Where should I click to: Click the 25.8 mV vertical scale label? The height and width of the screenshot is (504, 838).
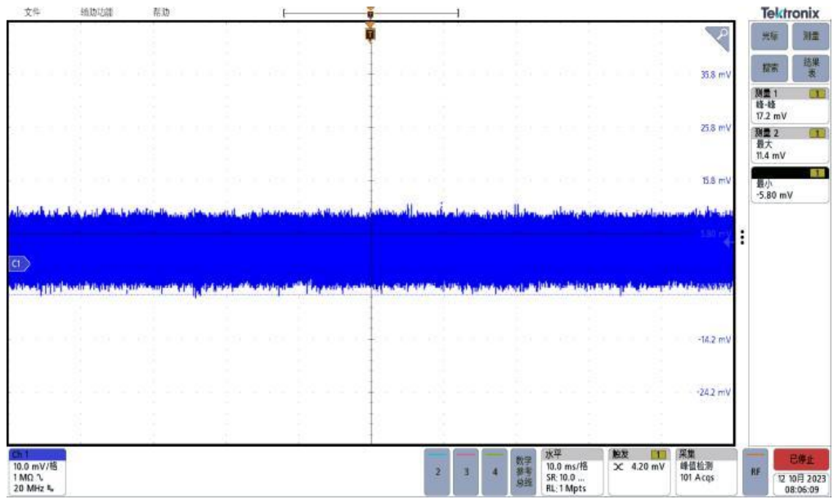[x=715, y=128]
